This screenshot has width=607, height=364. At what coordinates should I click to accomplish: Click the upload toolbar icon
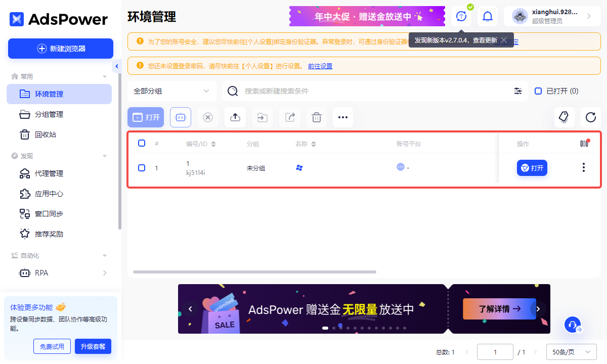click(x=235, y=117)
